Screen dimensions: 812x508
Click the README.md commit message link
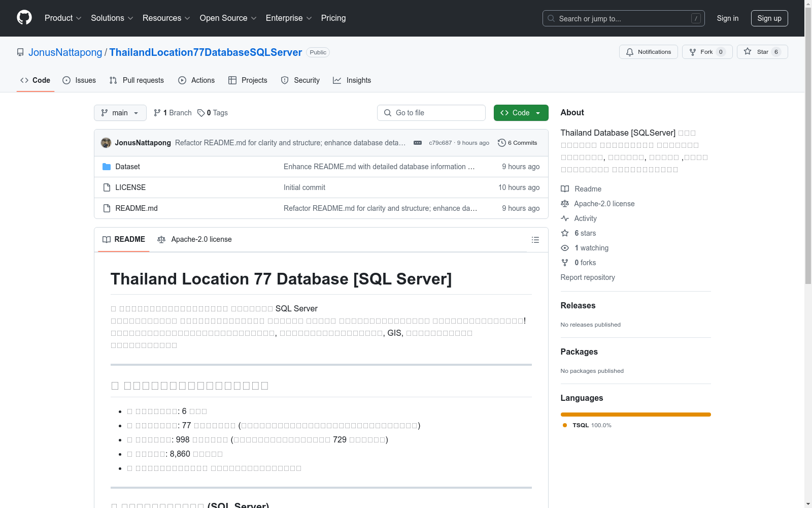click(x=380, y=208)
